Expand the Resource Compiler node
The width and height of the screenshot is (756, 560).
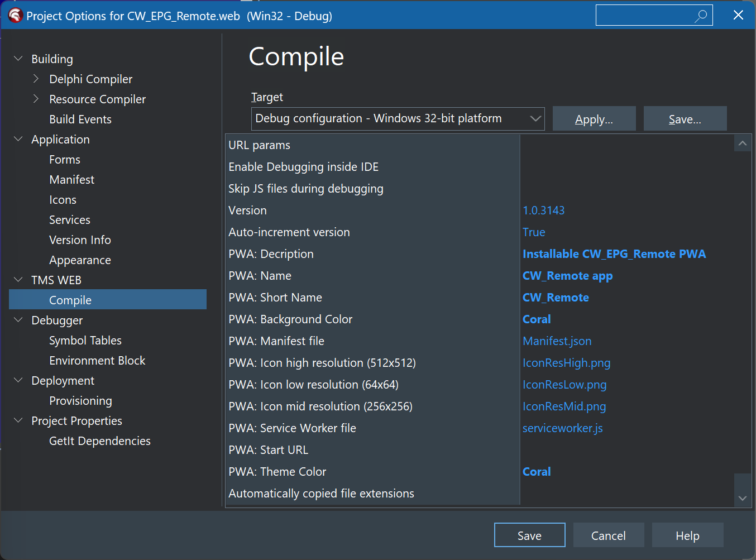point(36,99)
